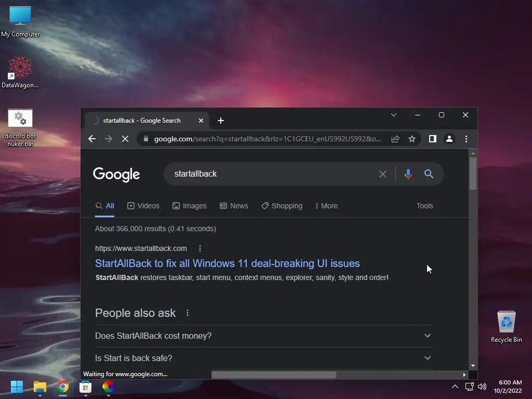Switch to Images results tab

point(189,206)
